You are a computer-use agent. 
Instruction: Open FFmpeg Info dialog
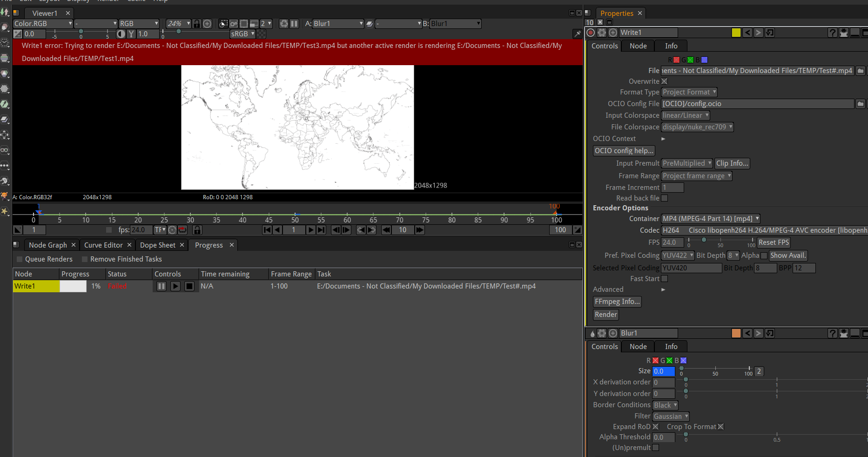pos(617,301)
